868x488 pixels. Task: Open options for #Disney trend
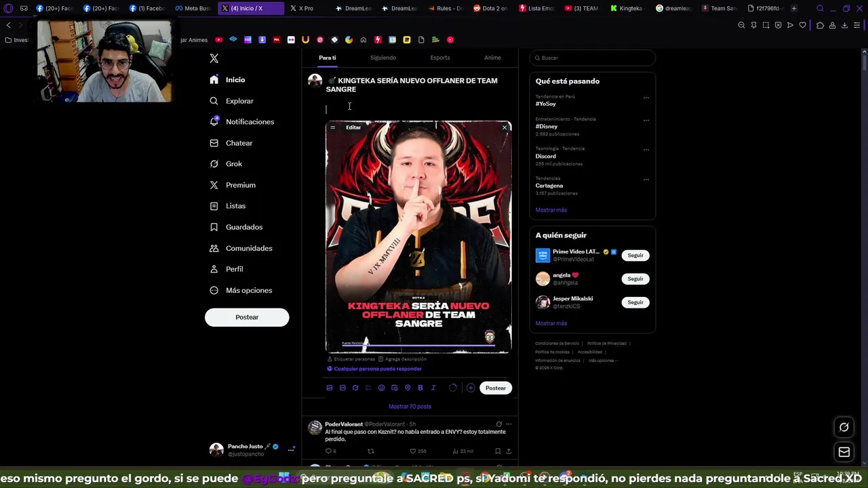click(x=646, y=120)
